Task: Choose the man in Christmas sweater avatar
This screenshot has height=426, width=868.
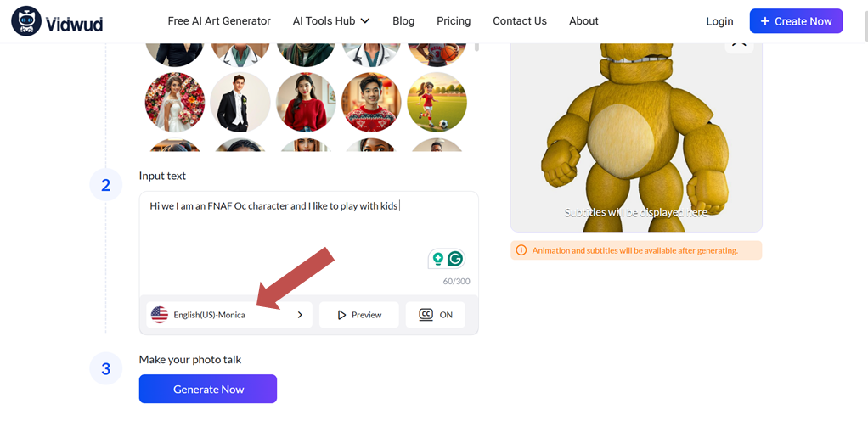Action: click(x=371, y=103)
